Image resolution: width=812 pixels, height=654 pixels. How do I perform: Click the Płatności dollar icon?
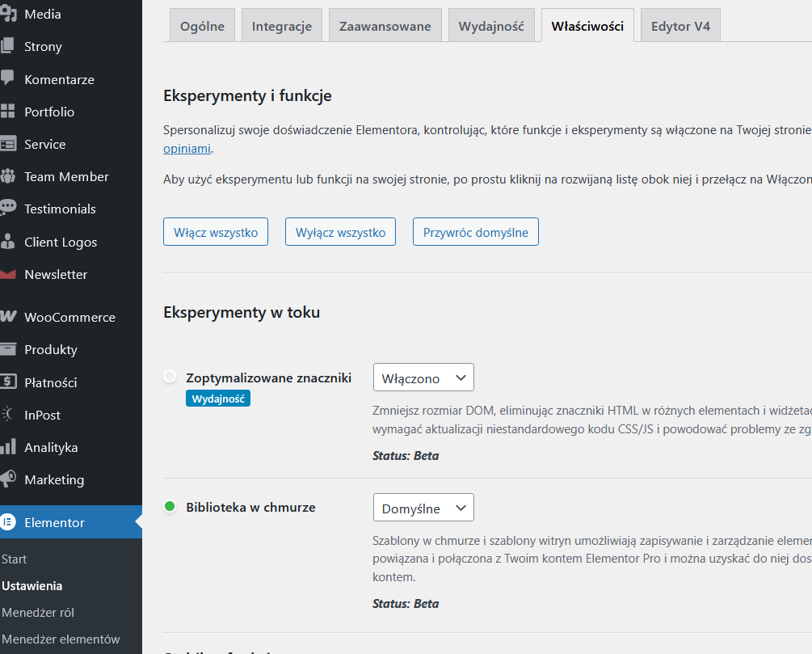coord(8,382)
